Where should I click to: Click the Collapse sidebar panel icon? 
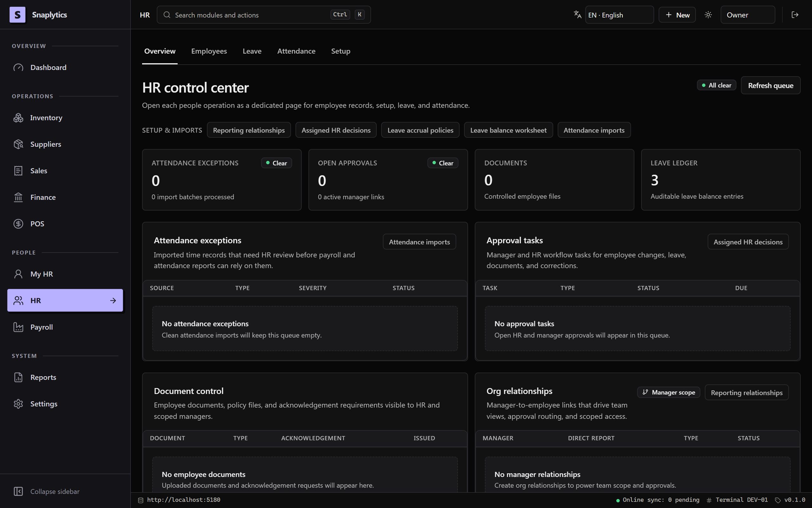pos(18,491)
